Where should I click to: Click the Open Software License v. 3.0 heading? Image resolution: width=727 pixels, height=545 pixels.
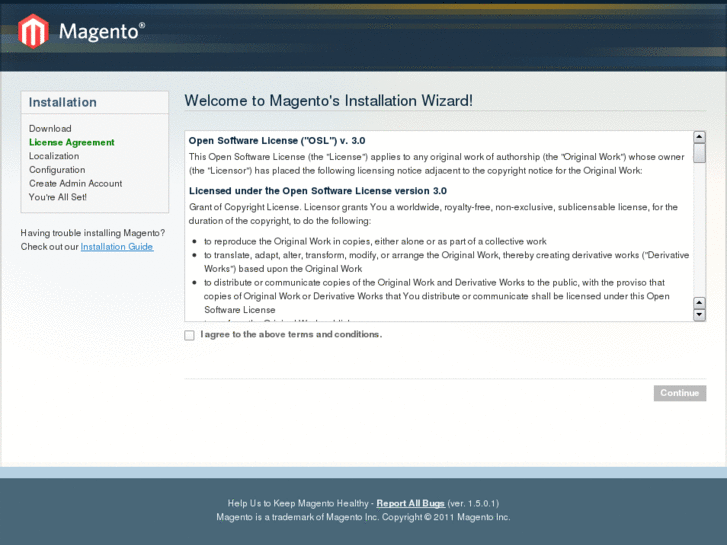(277, 141)
